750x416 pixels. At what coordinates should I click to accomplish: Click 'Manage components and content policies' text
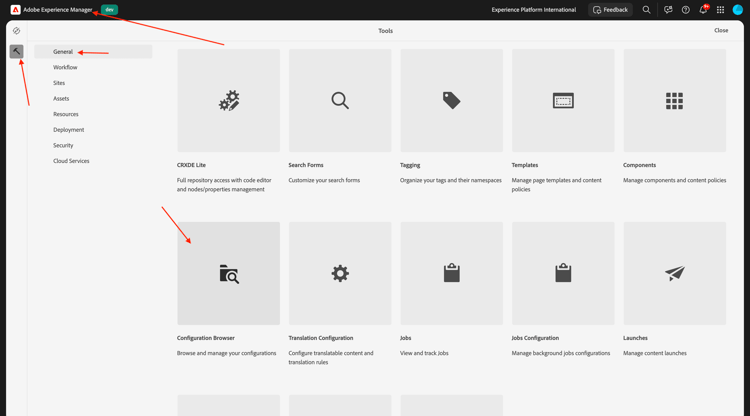[x=674, y=180]
